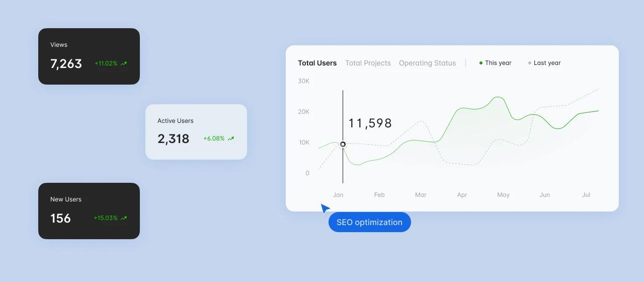Toggle the Last year series label
Viewport: 644px width, 282px height.
(x=547, y=63)
